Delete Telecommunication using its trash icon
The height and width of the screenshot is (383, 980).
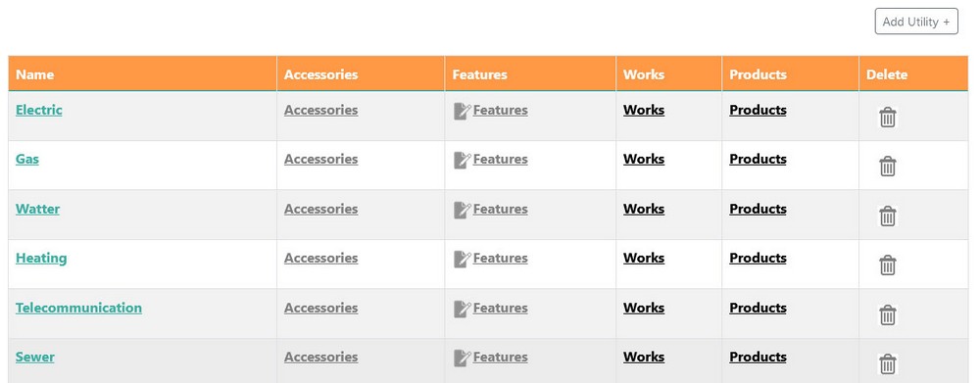click(x=888, y=314)
